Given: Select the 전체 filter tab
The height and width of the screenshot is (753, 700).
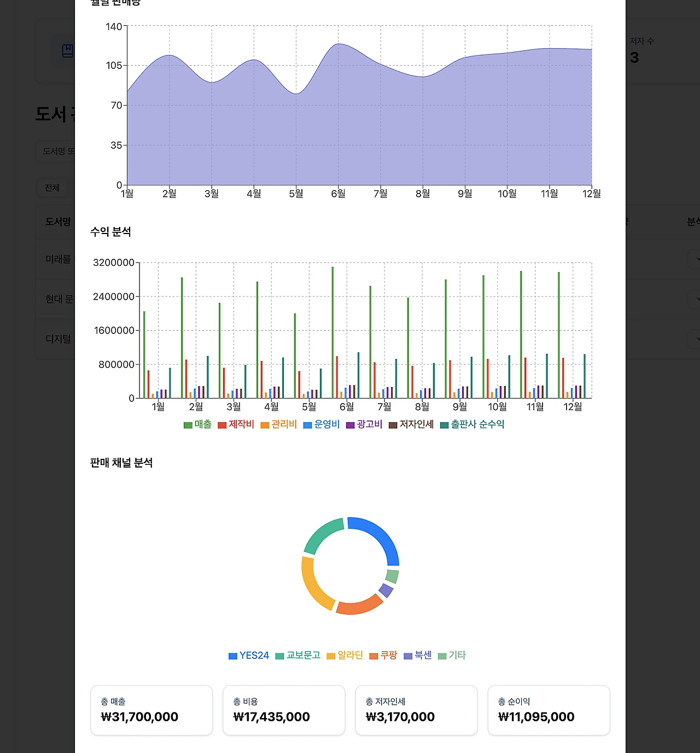Looking at the screenshot, I should point(52,188).
